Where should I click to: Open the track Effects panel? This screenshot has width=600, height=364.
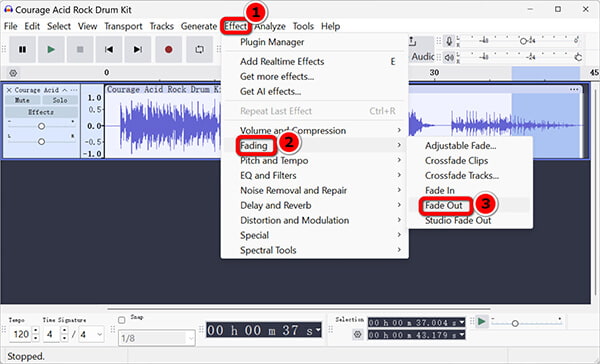coord(41,112)
